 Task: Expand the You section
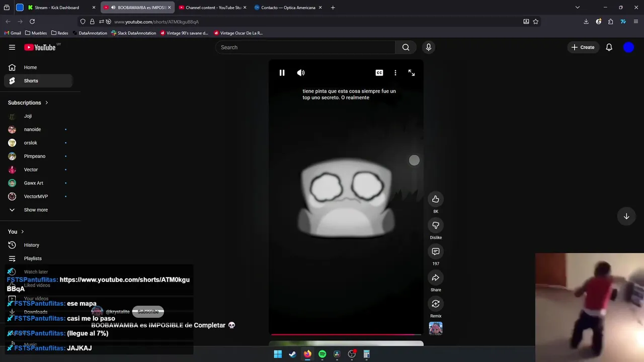point(16,232)
